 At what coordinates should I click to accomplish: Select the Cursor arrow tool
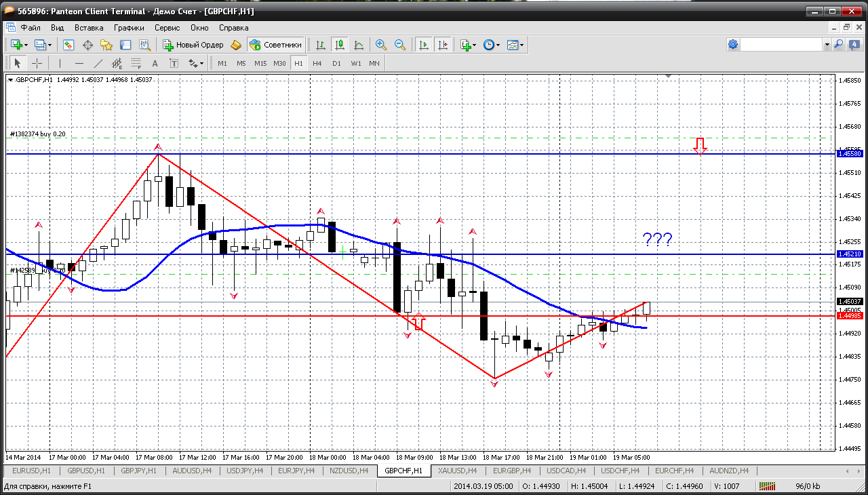17,63
